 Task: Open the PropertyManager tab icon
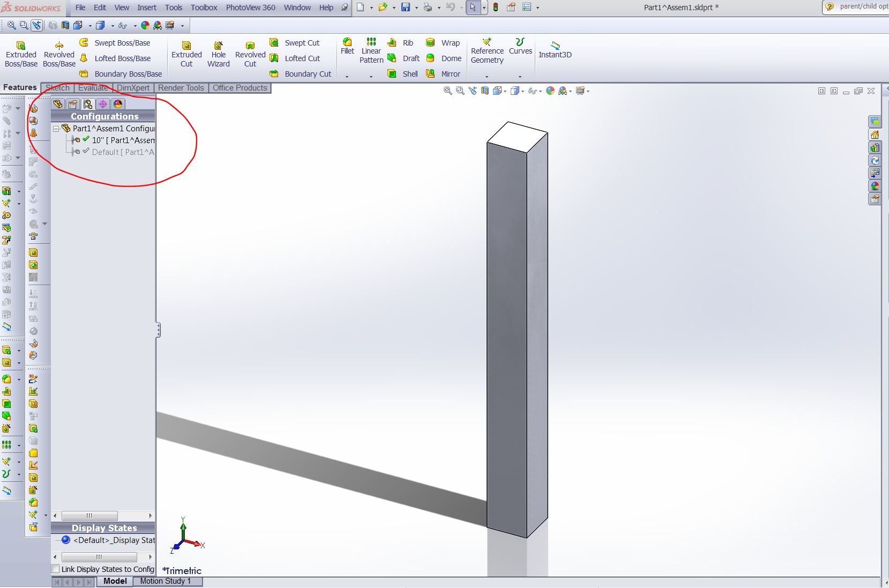pyautogui.click(x=73, y=104)
